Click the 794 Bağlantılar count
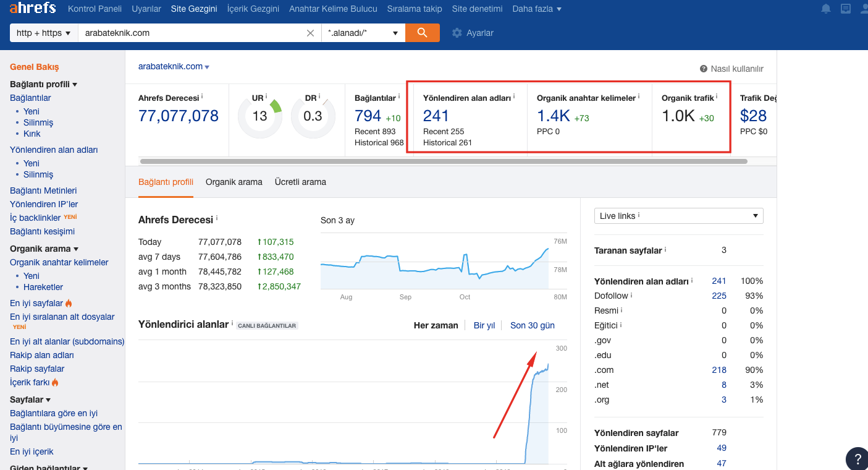 point(368,116)
